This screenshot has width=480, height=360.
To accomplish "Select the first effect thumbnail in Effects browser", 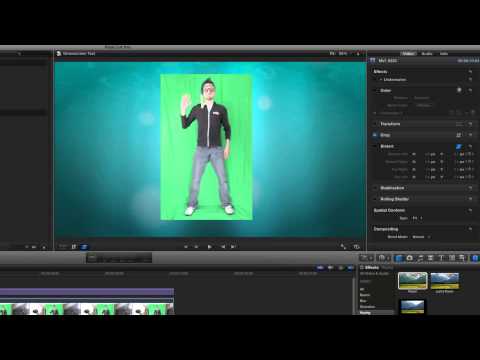I will point(413,281).
